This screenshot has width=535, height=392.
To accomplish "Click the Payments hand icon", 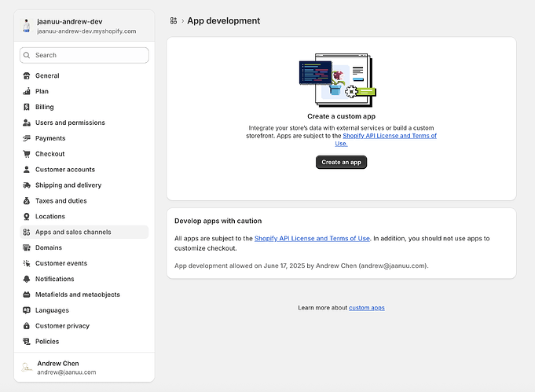I will click(27, 138).
